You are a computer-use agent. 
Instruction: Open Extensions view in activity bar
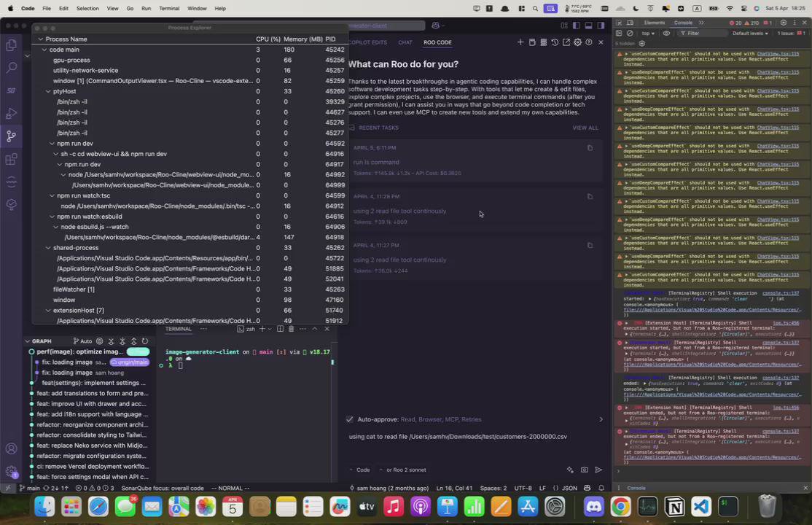(x=12, y=159)
